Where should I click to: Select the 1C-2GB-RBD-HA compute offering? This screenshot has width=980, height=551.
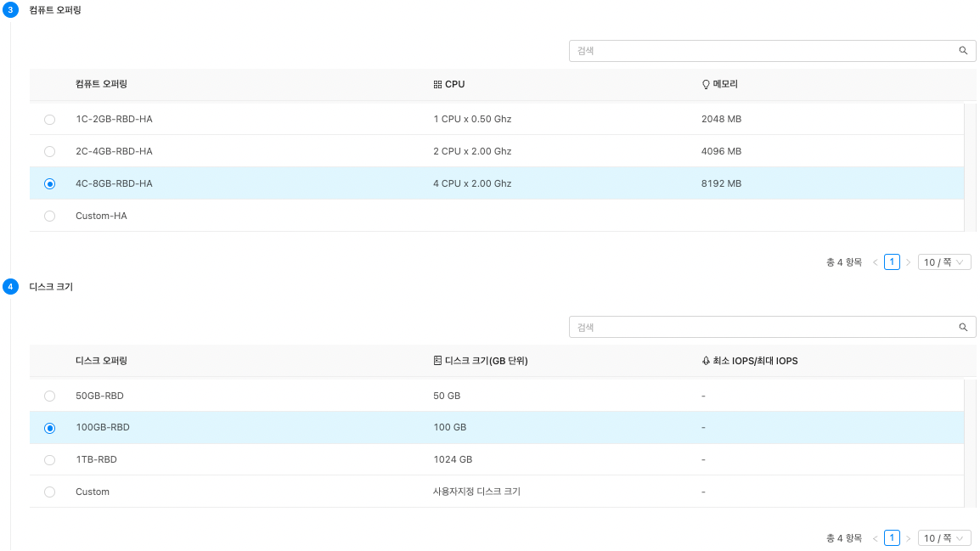coord(49,120)
